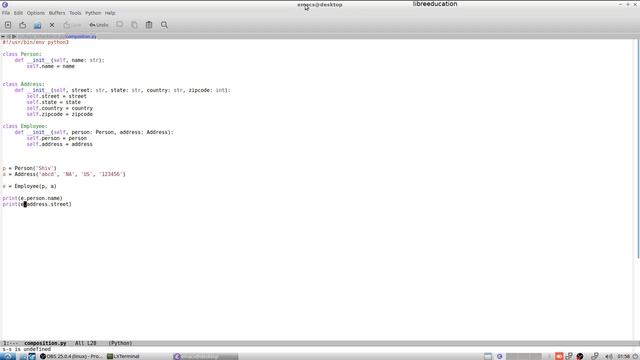Image resolution: width=640 pixels, height=360 pixels.
Task: Click the OBS tray icon
Action: (580, 356)
